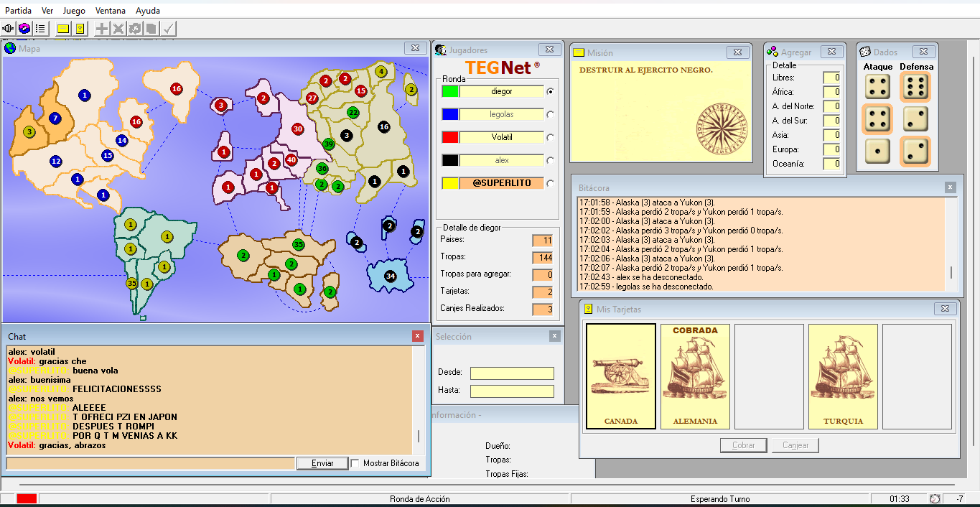The width and height of the screenshot is (980, 507).
Task: Click the checkmark end turn toolbar icon
Action: (x=168, y=29)
